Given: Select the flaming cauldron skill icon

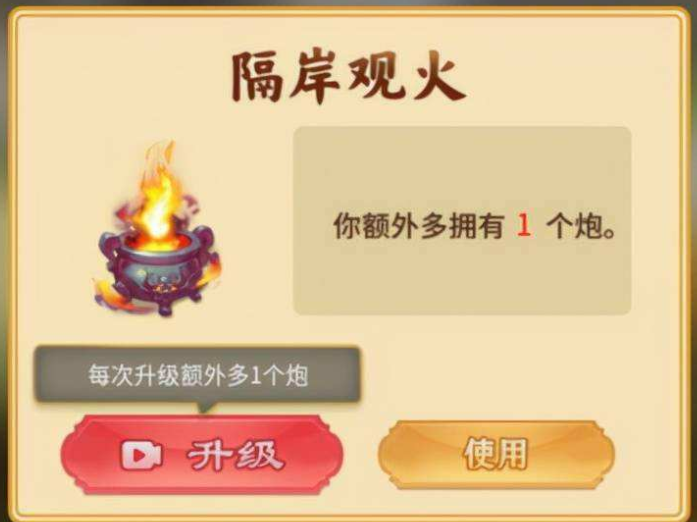Looking at the screenshot, I should (157, 229).
